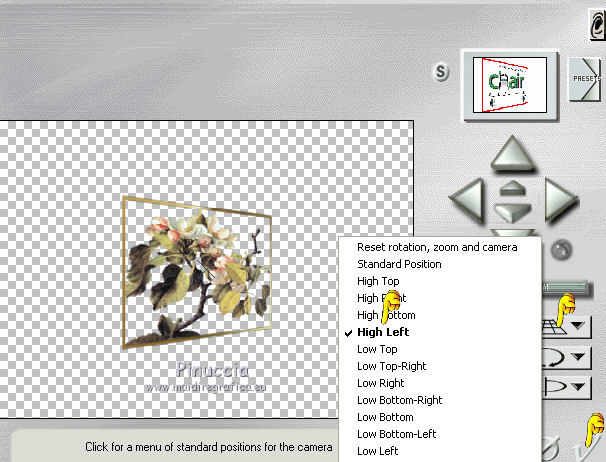This screenshot has width=606, height=462.
Task: Click the small inner down arrow
Action: pos(512,213)
